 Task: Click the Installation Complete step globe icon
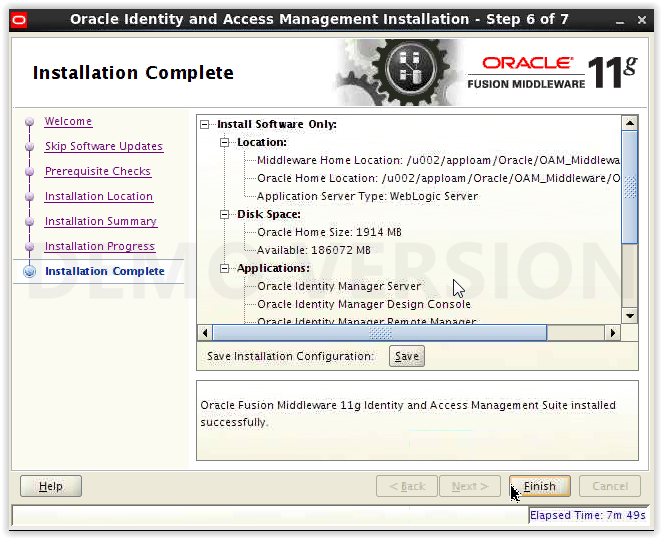pos(29,271)
